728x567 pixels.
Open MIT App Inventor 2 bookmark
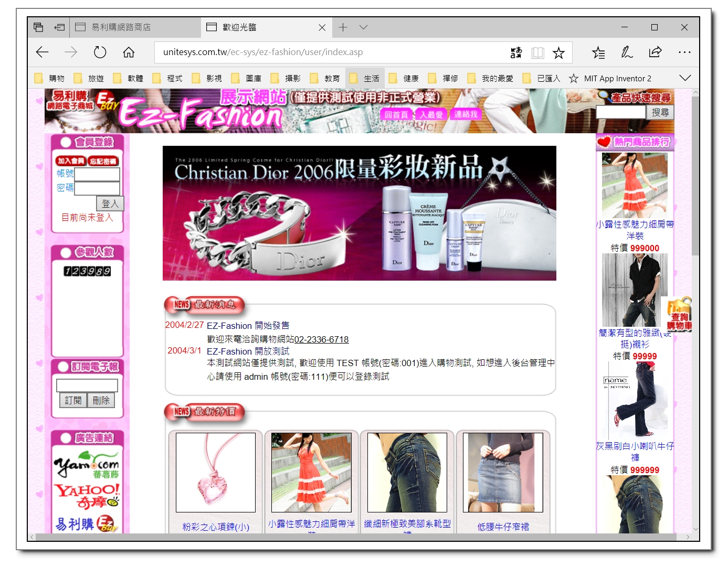(610, 79)
